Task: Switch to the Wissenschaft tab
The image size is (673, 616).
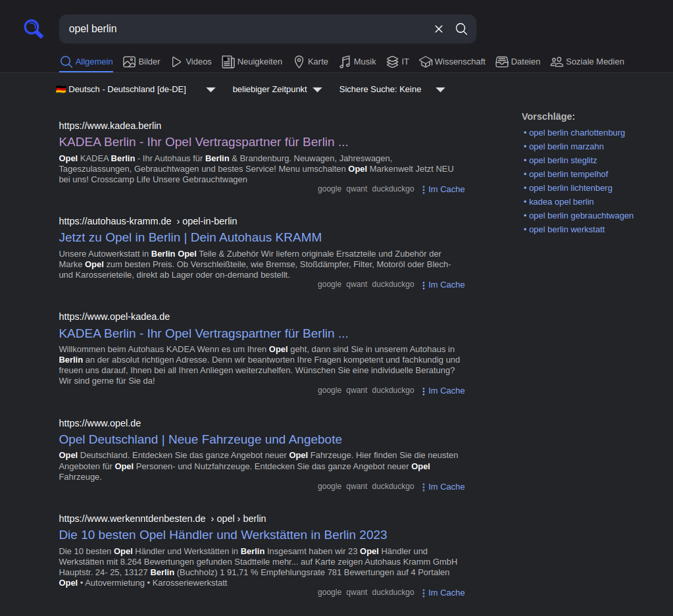Action: pos(453,62)
